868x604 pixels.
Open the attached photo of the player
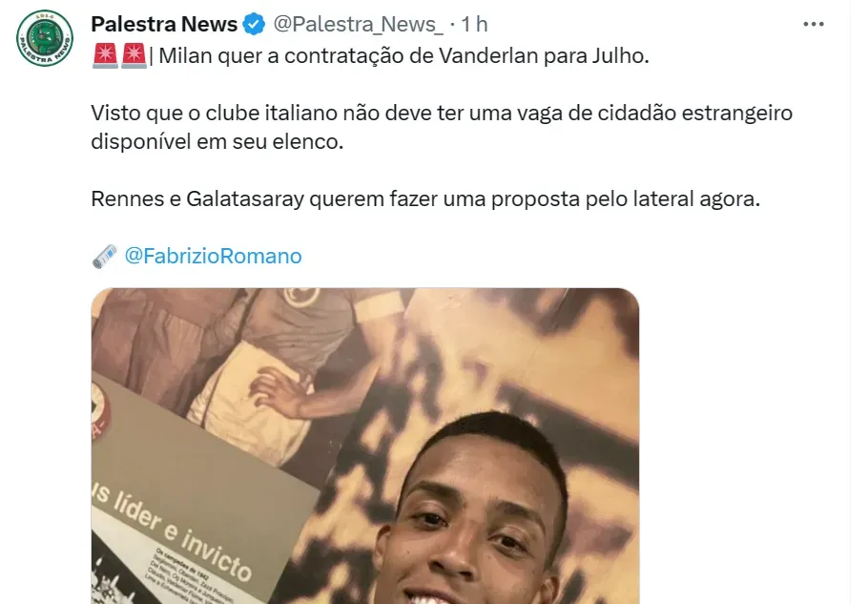[x=365, y=447]
